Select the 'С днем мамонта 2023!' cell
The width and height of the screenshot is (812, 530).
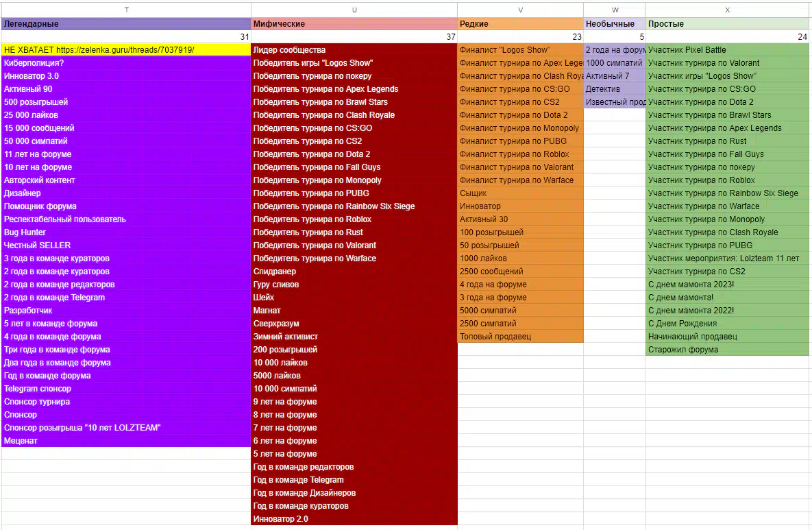727,285
